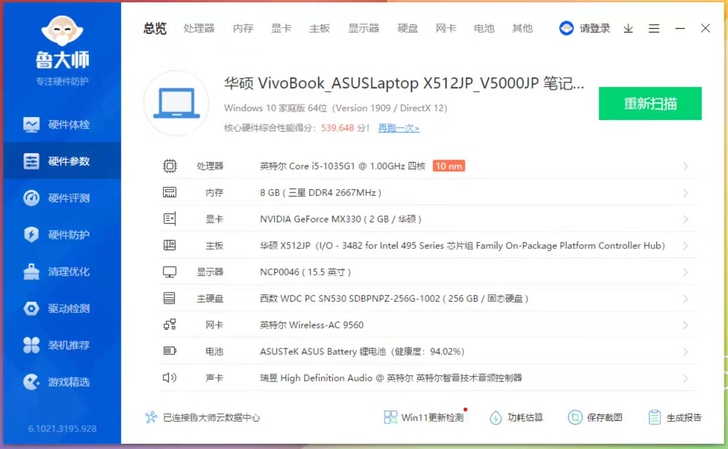Click the processor chip icon
The image size is (728, 449).
(170, 166)
